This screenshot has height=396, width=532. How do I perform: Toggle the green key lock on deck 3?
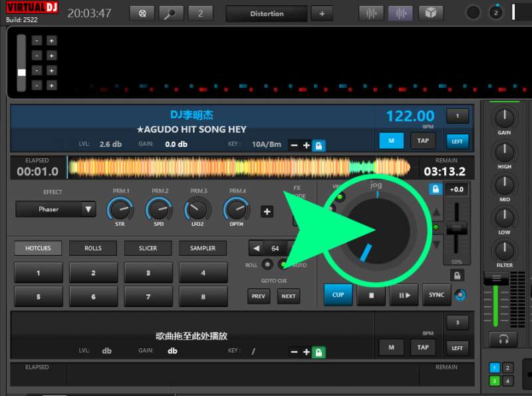(x=319, y=352)
